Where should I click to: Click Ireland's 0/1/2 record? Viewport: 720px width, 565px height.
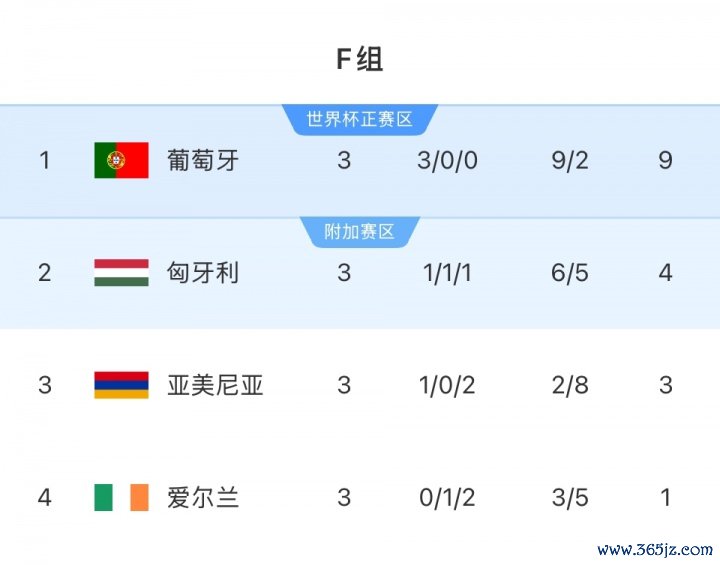tap(446, 497)
